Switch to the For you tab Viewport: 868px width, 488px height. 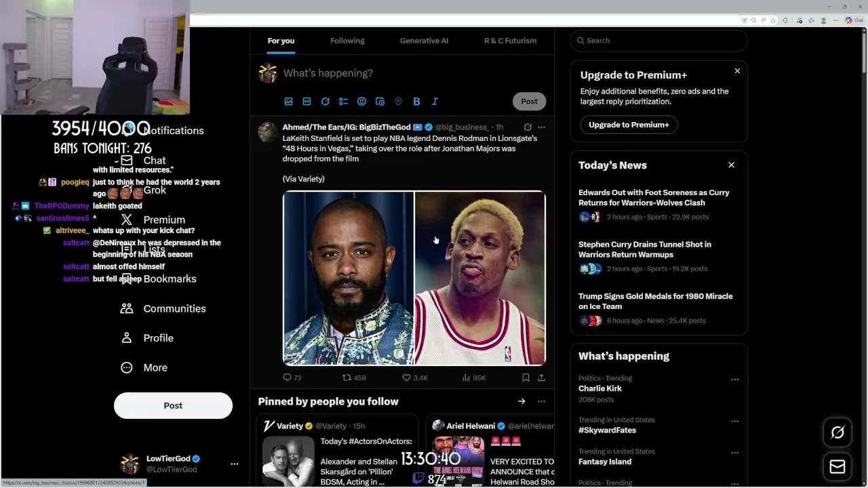[281, 41]
